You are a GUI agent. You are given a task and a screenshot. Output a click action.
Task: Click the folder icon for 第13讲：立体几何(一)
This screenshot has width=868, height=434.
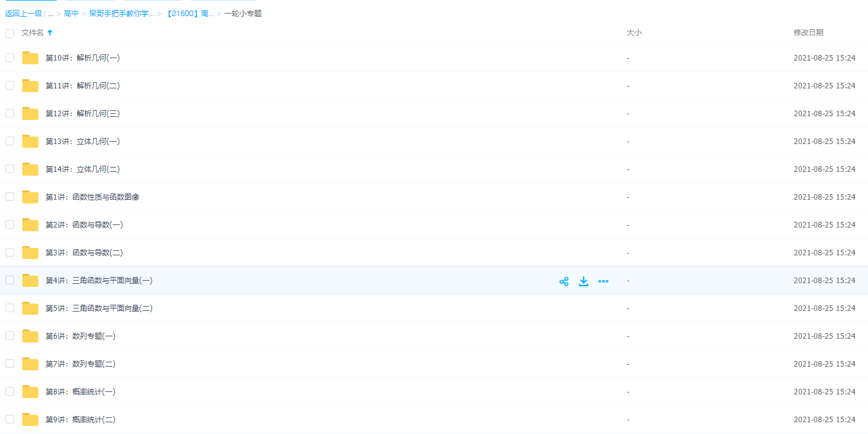[30, 142]
